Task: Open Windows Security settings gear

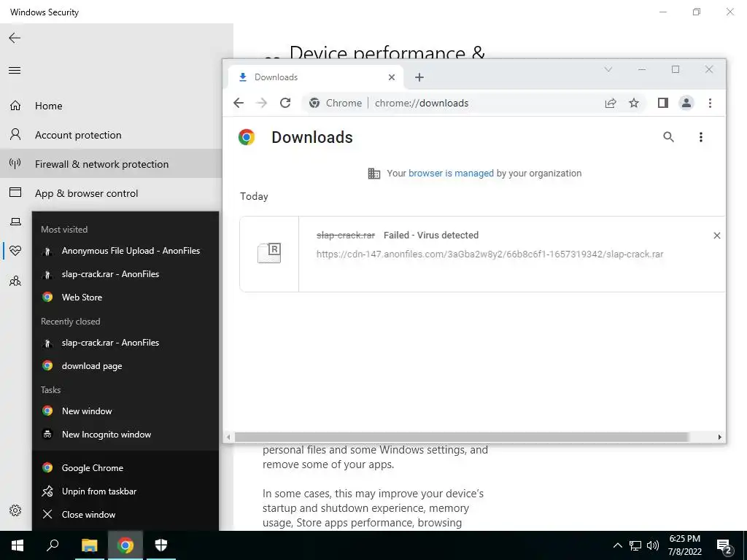Action: point(15,510)
